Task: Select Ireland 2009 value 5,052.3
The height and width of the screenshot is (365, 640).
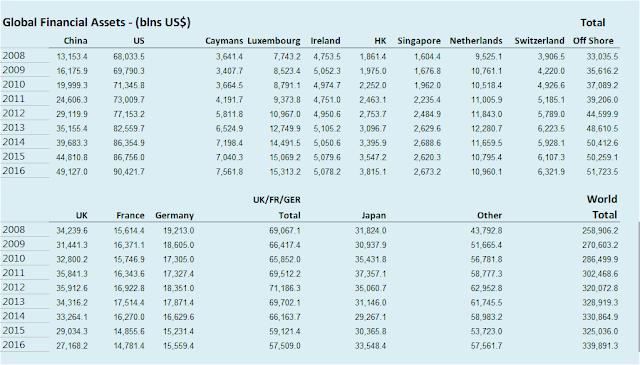Action: pos(327,71)
